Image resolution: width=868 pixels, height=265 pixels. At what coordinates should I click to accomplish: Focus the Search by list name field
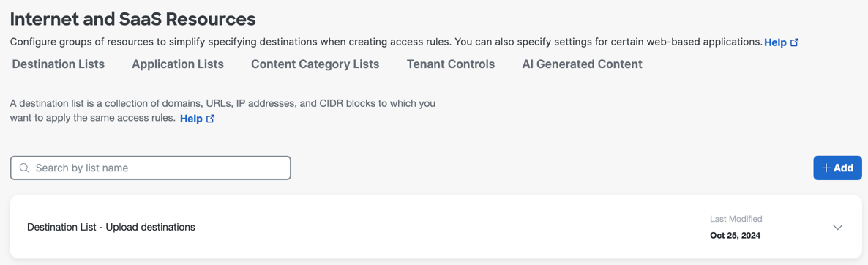(x=151, y=168)
